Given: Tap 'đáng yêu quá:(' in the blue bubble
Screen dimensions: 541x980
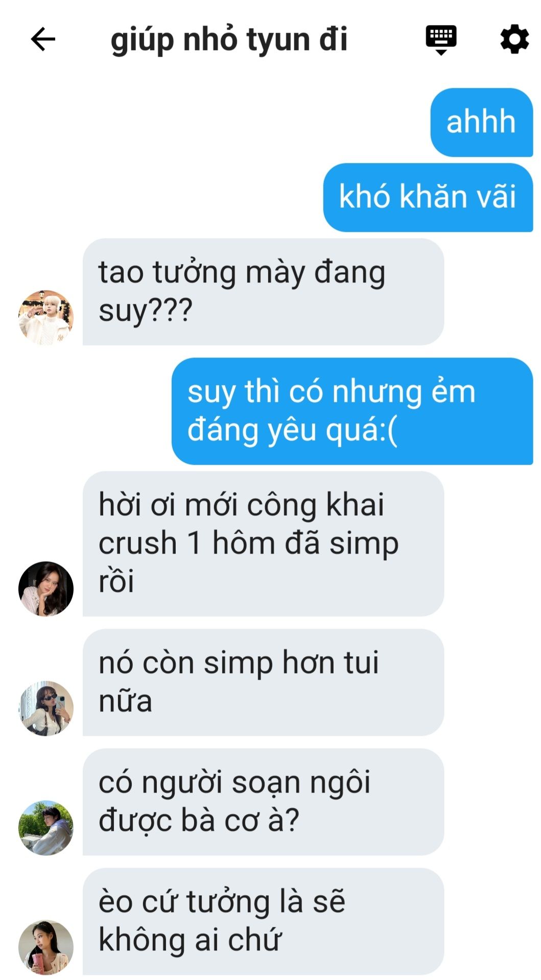Looking at the screenshot, I should click(292, 431).
